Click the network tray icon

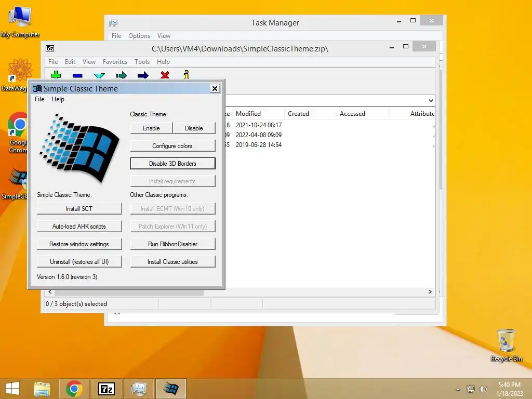tap(471, 389)
